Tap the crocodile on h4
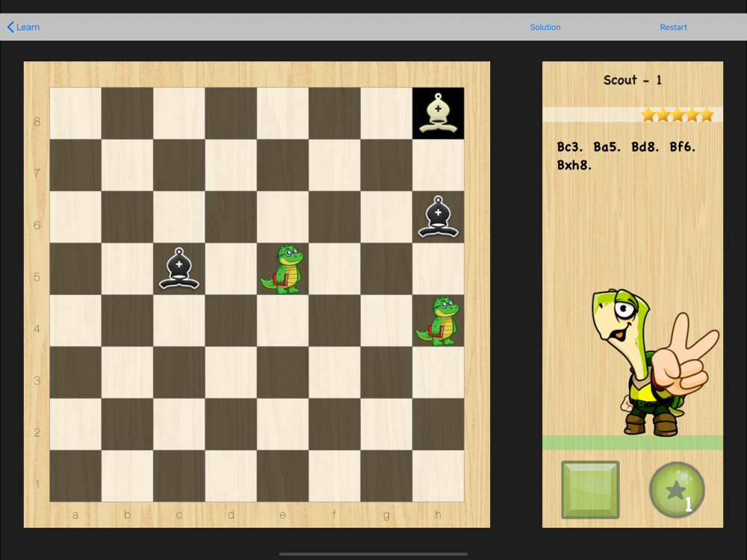This screenshot has height=560, width=747. 438,321
